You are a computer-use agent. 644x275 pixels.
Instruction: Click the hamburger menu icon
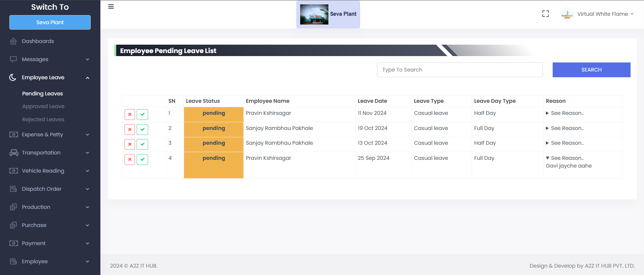point(111,7)
